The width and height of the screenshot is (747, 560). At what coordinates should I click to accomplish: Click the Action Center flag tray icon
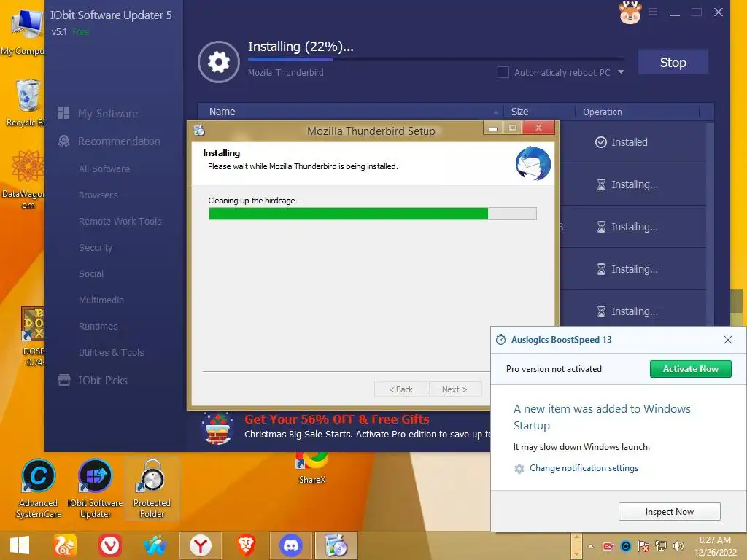[x=643, y=546]
